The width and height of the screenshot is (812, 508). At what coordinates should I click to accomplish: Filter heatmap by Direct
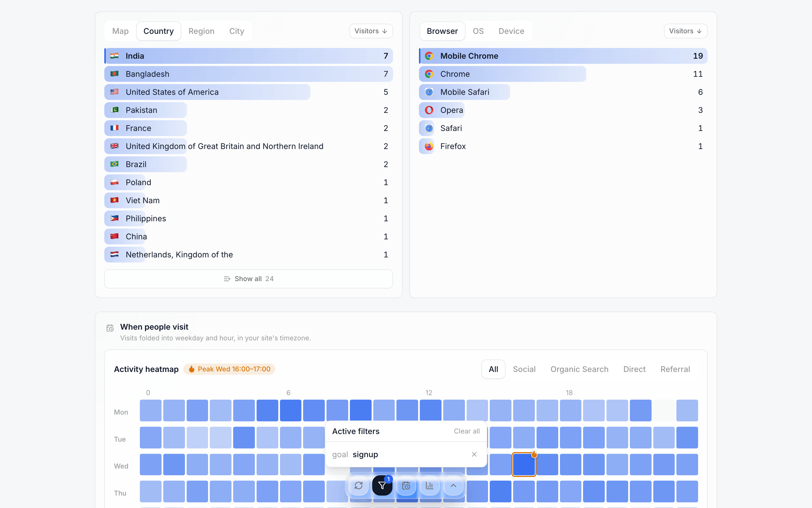pyautogui.click(x=634, y=369)
